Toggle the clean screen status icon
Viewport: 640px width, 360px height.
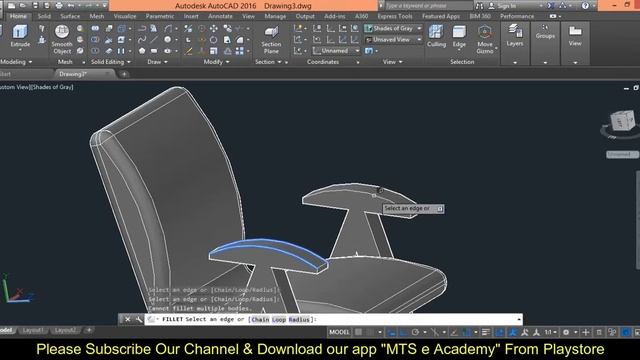tap(637, 332)
